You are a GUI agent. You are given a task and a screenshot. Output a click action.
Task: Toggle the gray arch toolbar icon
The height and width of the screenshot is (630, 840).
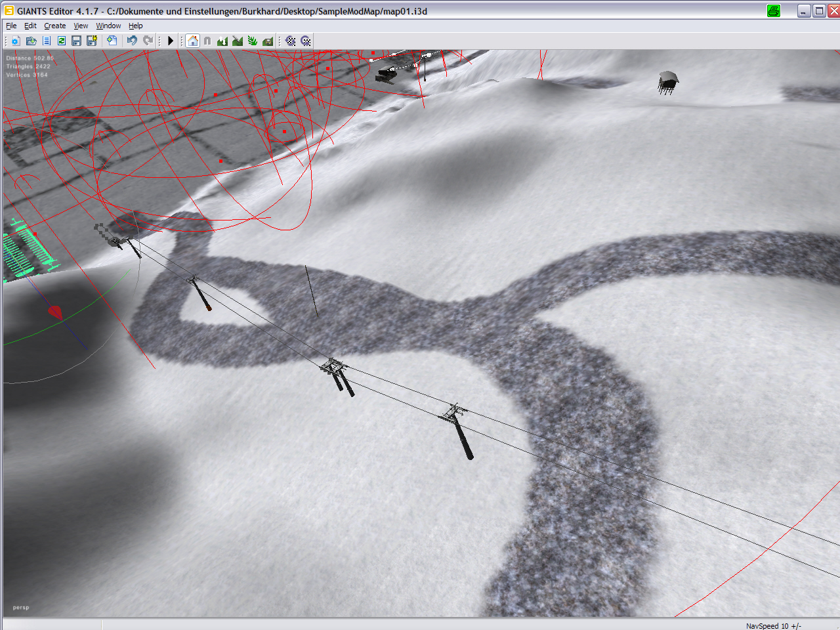coord(207,41)
